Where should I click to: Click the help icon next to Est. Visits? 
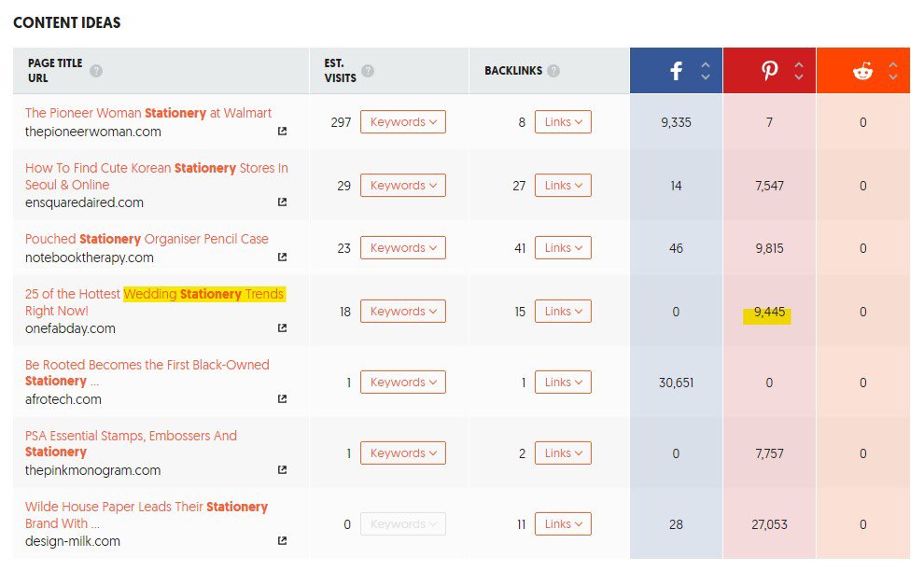[368, 71]
